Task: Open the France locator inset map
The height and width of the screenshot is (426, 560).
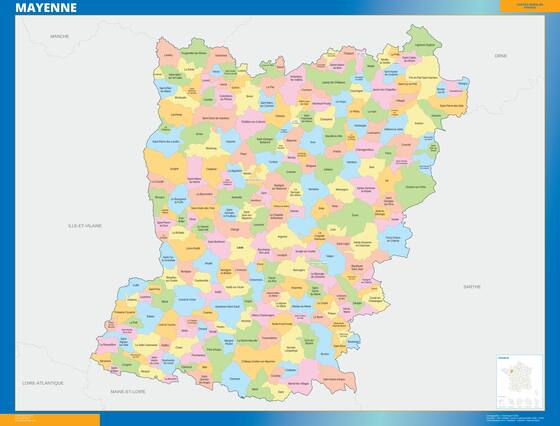Action: pyautogui.click(x=520, y=381)
